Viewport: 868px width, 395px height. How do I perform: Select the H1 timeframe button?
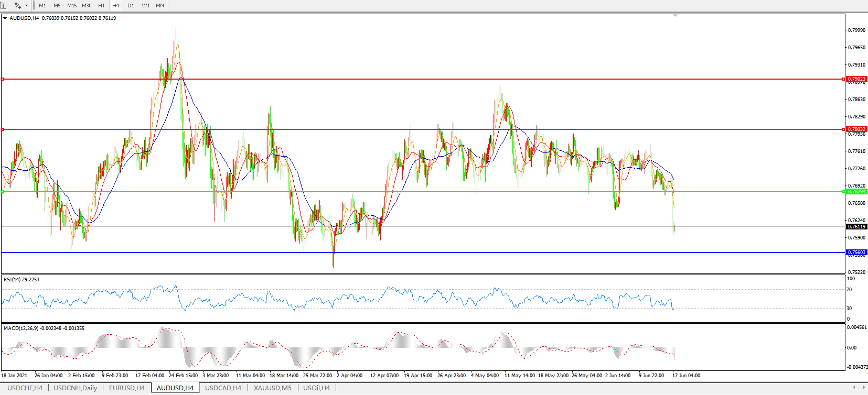pos(101,6)
